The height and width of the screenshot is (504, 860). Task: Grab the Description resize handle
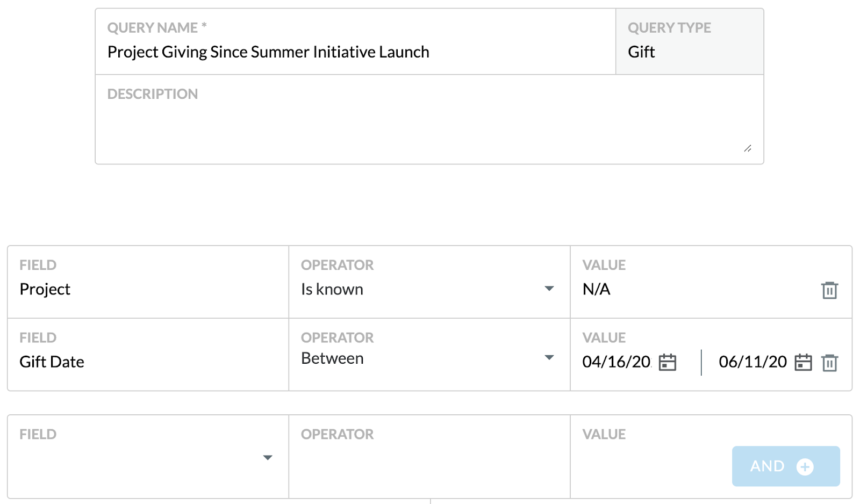pyautogui.click(x=748, y=148)
